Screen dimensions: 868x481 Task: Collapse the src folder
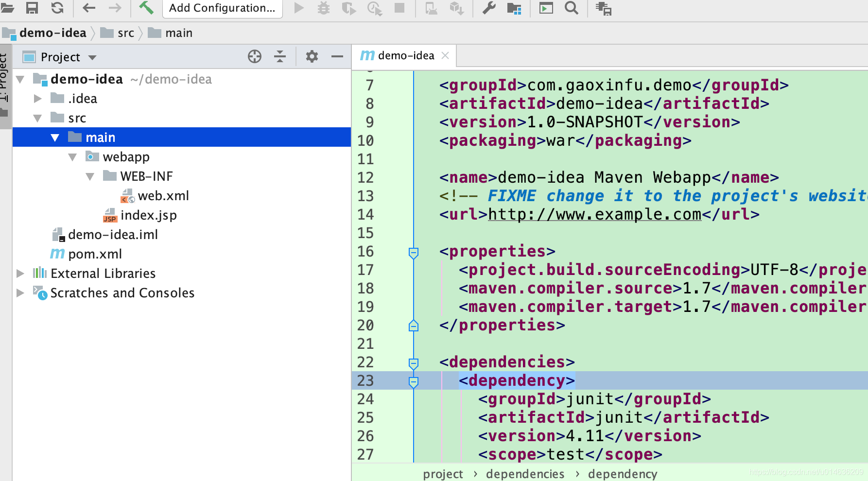(38, 118)
